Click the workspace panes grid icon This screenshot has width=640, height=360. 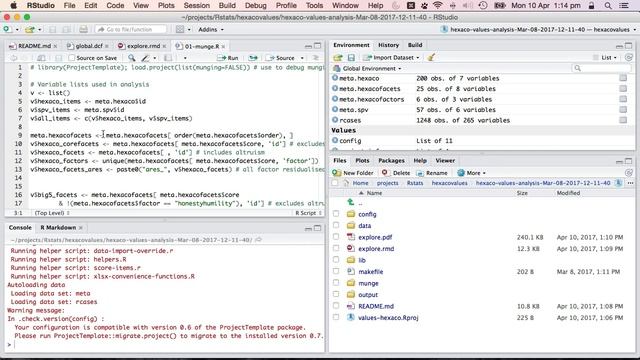(x=180, y=29)
